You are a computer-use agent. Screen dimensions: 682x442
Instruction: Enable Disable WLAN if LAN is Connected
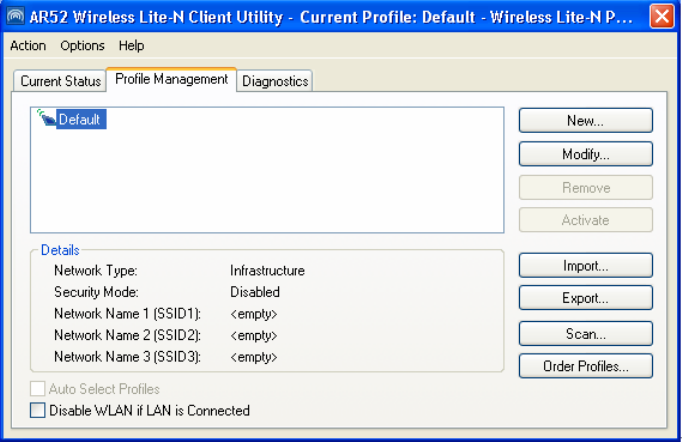[x=37, y=410]
